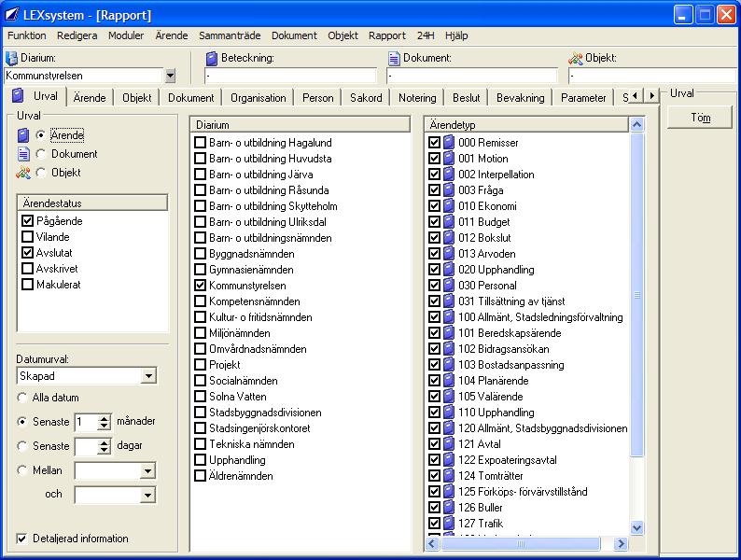Screen dimensions: 741x560
Task: Switch to the Sakord tab
Action: tap(366, 98)
